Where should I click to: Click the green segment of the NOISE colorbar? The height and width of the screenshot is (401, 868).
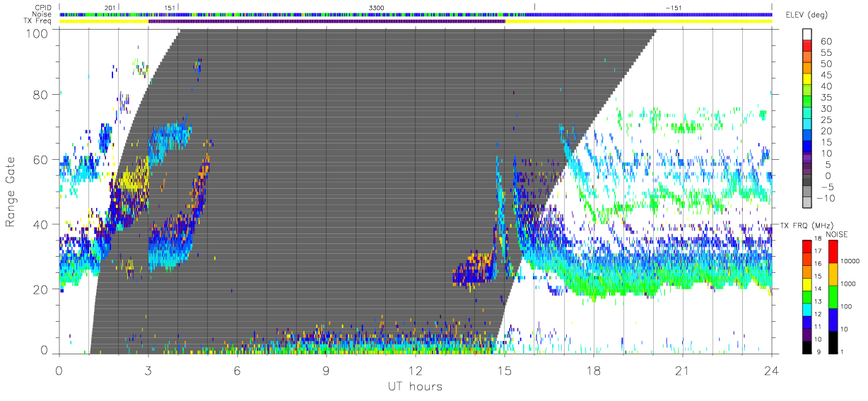832,296
